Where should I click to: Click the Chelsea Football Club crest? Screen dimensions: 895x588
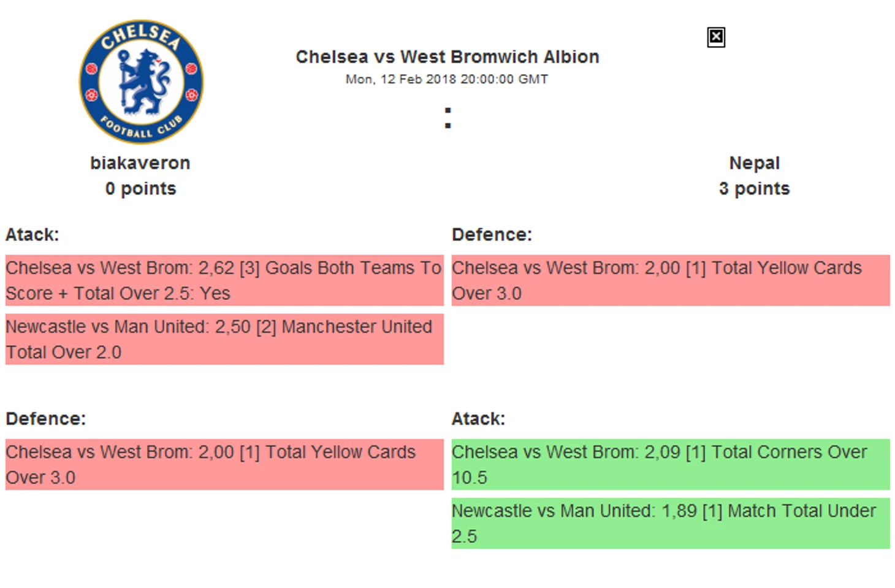141,82
